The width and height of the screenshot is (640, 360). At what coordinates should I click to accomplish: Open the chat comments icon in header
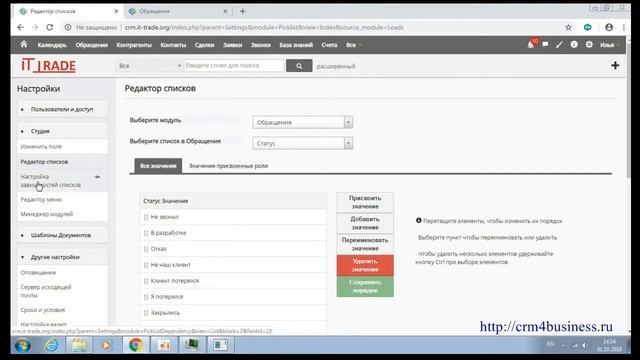click(545, 44)
